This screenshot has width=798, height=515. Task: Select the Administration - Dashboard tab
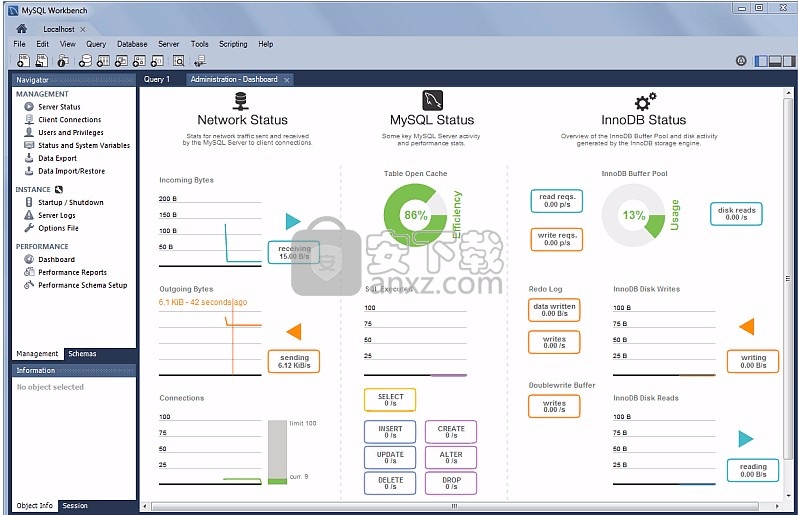tap(234, 79)
